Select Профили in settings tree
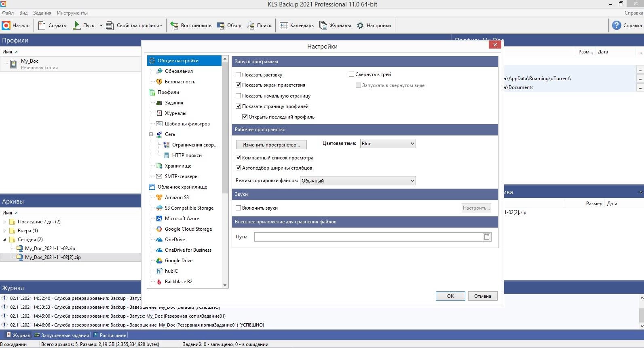The height and width of the screenshot is (348, 644). 168,92
